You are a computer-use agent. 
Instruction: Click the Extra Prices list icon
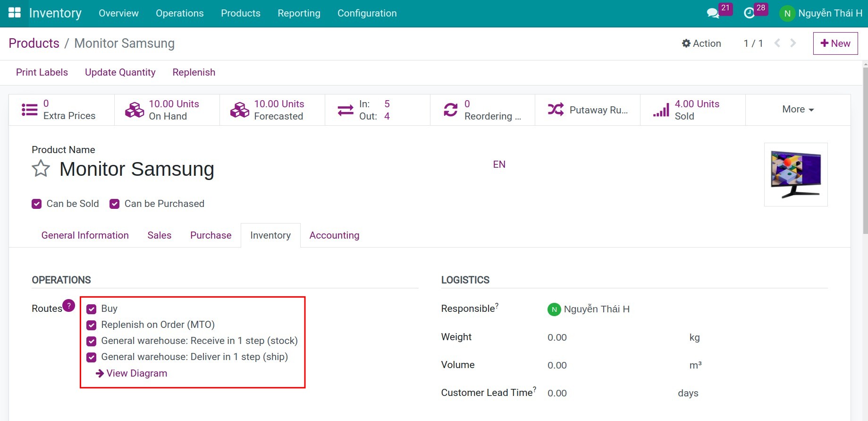tap(29, 110)
